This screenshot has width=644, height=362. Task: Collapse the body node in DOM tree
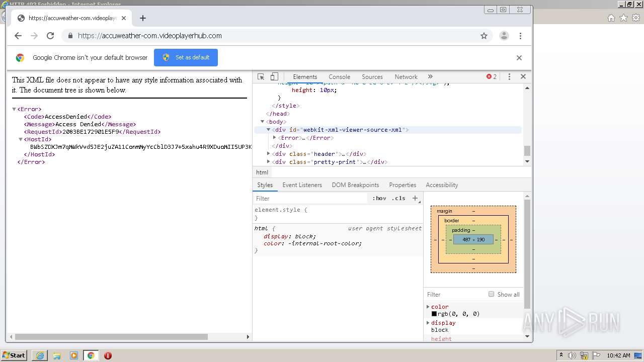(x=262, y=122)
